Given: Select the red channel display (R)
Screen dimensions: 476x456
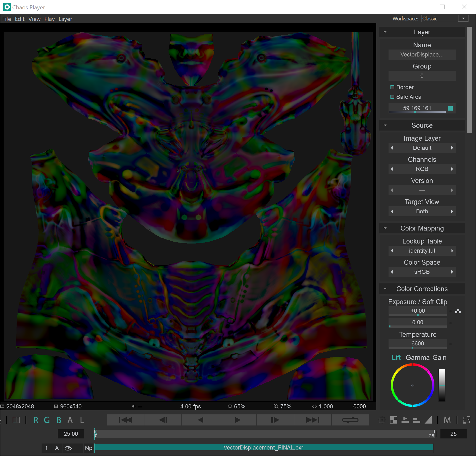Looking at the screenshot, I should coord(36,420).
